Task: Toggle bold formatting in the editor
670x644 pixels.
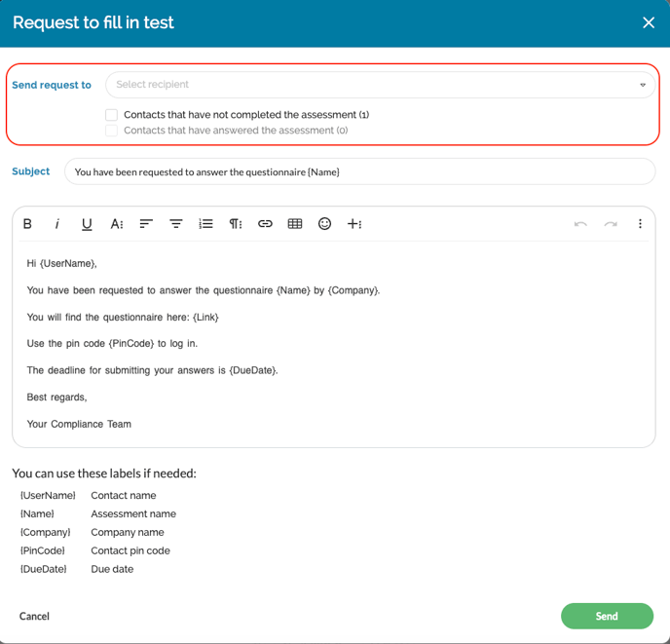Action: (x=27, y=224)
